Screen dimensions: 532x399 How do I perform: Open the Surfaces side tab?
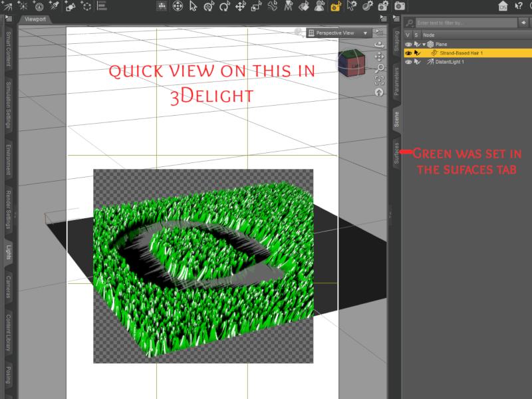pyautogui.click(x=396, y=154)
